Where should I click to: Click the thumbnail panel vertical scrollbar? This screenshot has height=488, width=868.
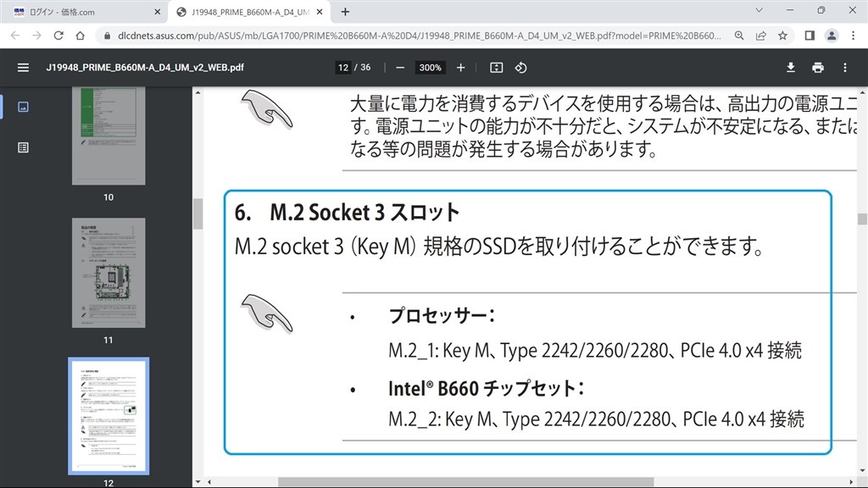coord(198,213)
